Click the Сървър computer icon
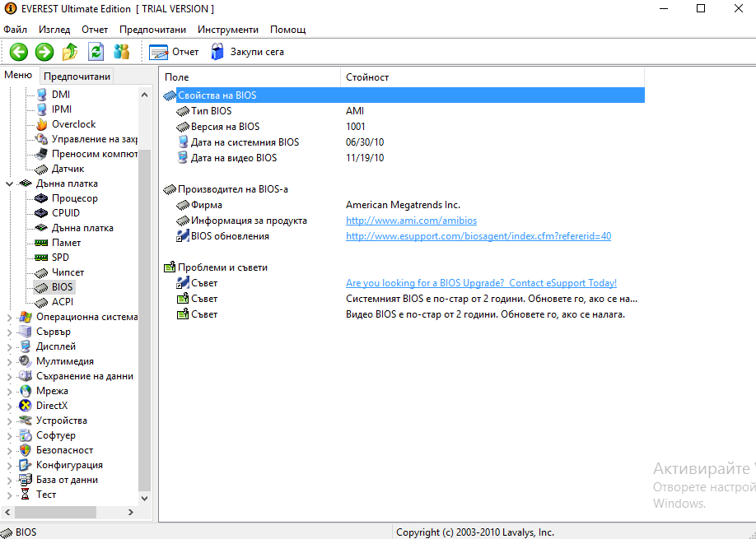756x539 pixels. pyautogui.click(x=25, y=332)
